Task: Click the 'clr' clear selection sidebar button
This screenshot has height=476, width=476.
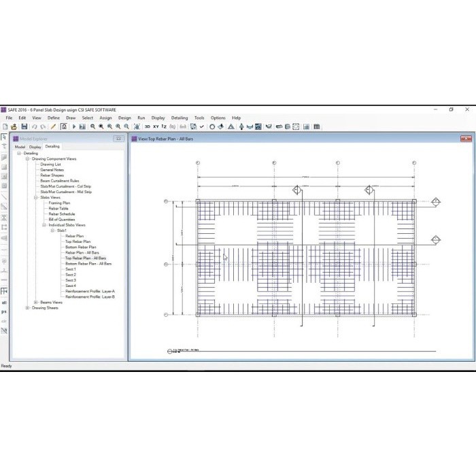Action: pyautogui.click(x=4, y=321)
